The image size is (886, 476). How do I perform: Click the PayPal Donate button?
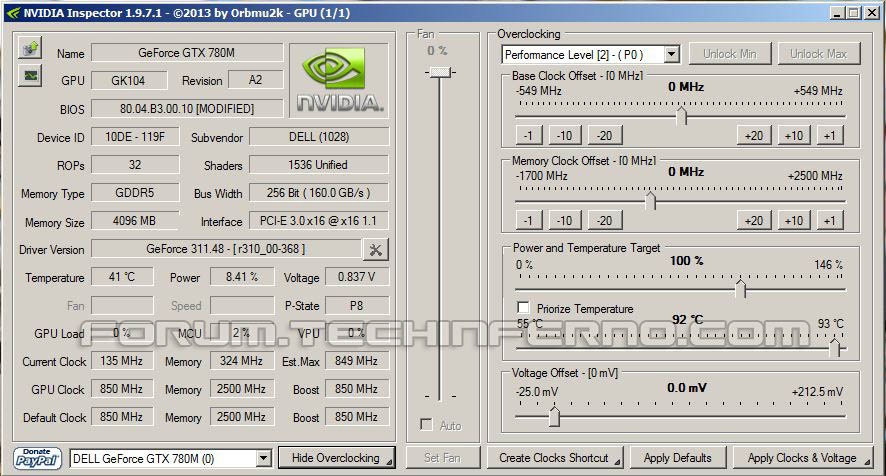pos(37,458)
